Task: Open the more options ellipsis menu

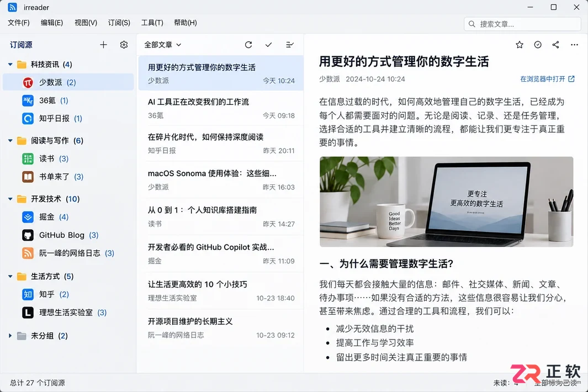Action: (574, 45)
